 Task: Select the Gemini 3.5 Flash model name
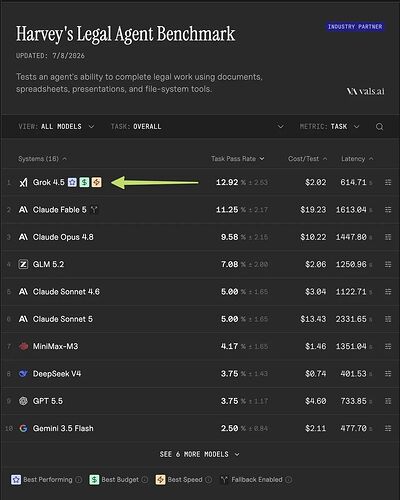[x=63, y=428]
